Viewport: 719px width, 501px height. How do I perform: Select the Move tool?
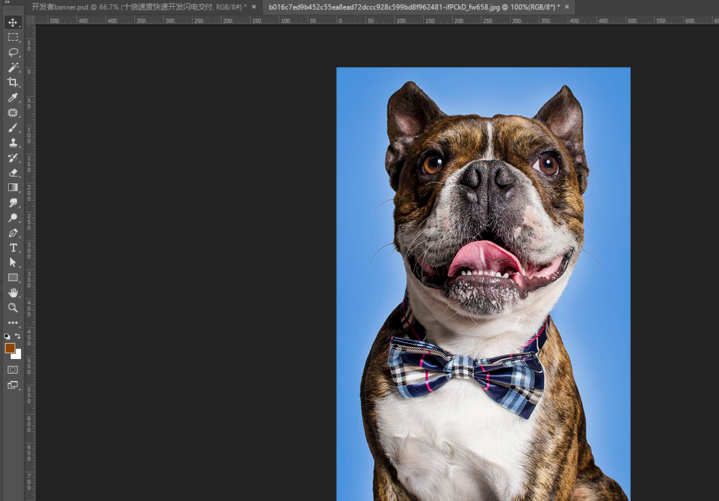tap(13, 22)
